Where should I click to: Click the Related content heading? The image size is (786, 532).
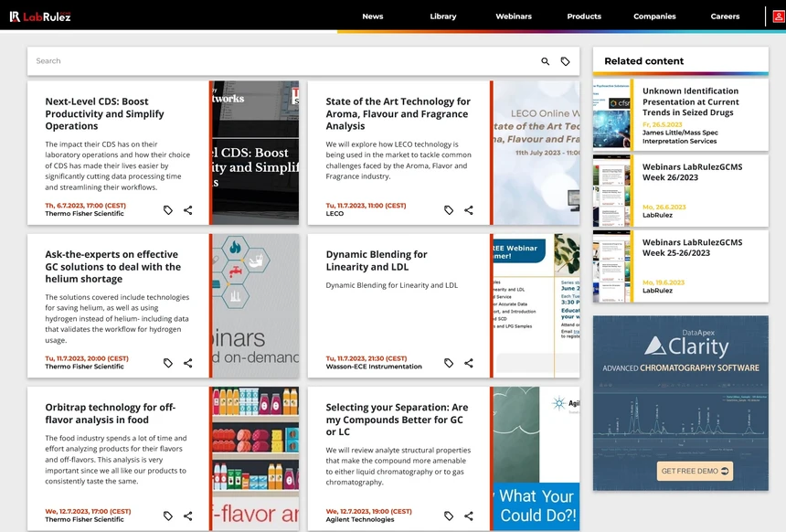[x=644, y=61]
